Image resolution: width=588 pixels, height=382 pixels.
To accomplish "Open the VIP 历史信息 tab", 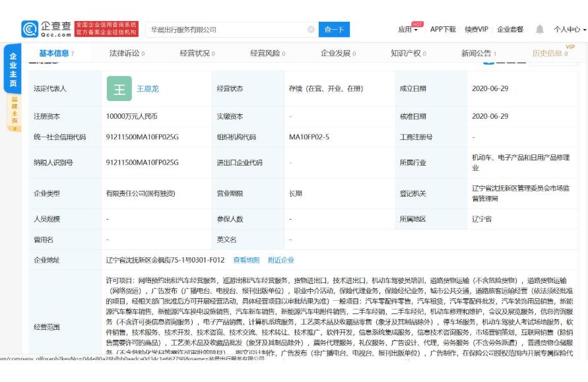I will [x=550, y=53].
